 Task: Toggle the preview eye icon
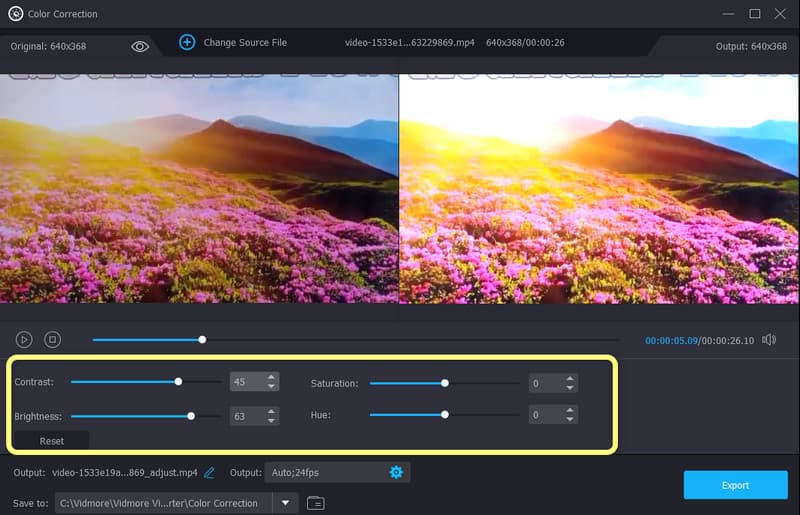click(140, 46)
